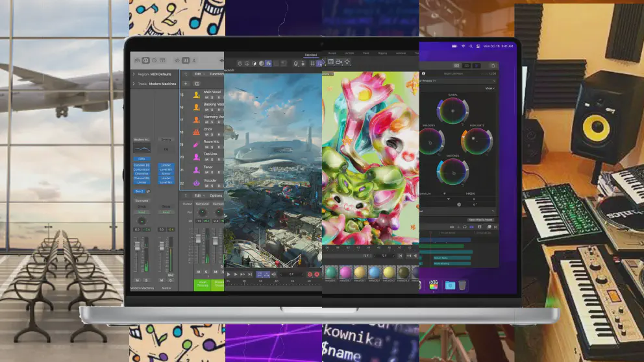The height and width of the screenshot is (362, 644).
Task: Select the Choir track icon
Action: 196,132
